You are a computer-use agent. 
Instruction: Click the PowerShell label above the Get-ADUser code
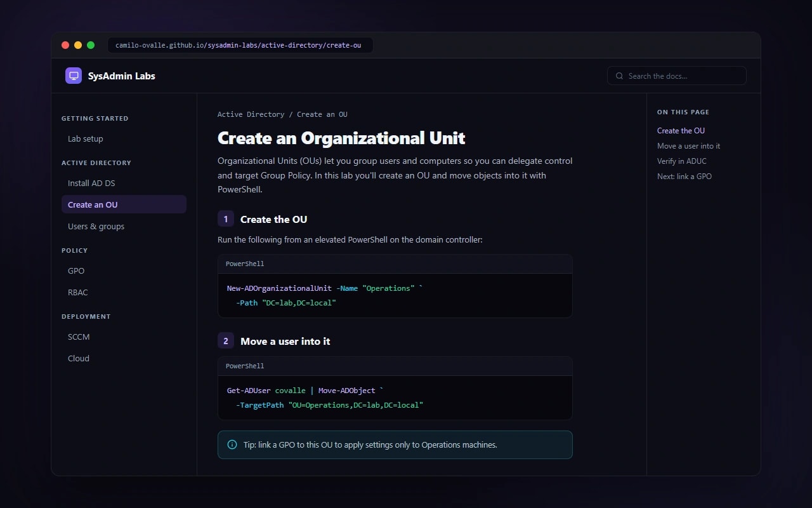(x=245, y=366)
